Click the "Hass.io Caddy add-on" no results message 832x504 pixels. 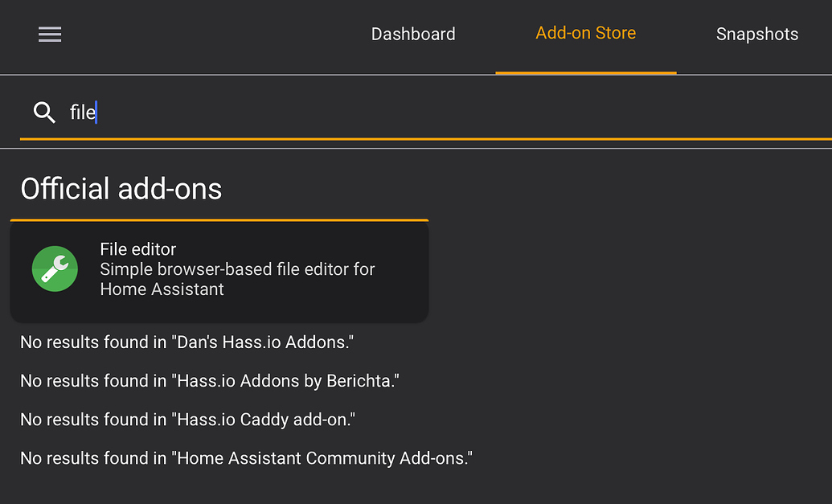(187, 420)
